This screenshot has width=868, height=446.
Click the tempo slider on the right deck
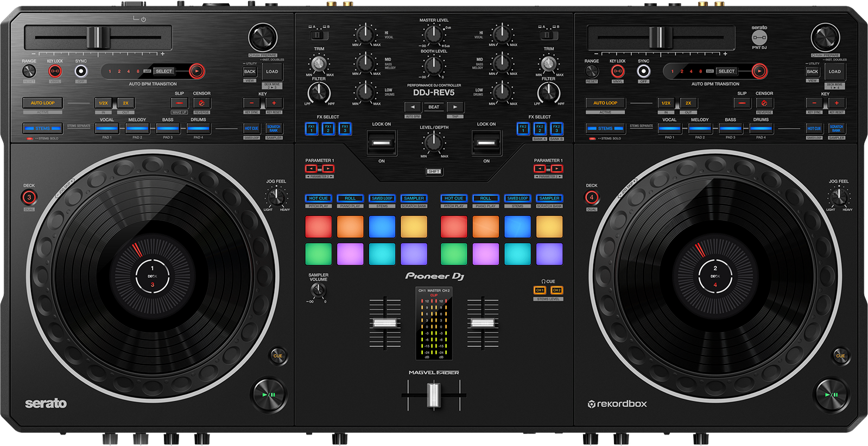pos(660,37)
